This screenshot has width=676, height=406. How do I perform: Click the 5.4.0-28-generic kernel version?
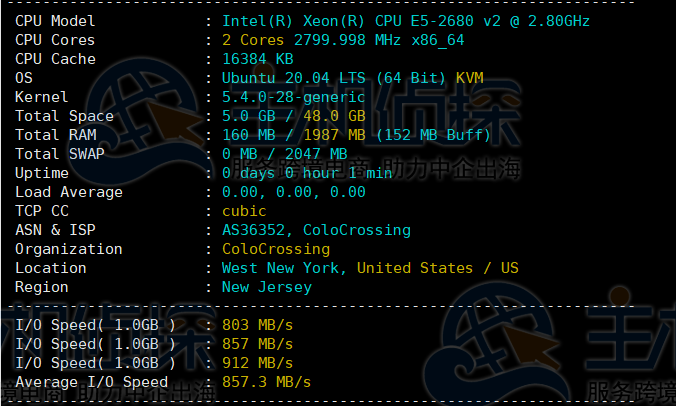[294, 97]
